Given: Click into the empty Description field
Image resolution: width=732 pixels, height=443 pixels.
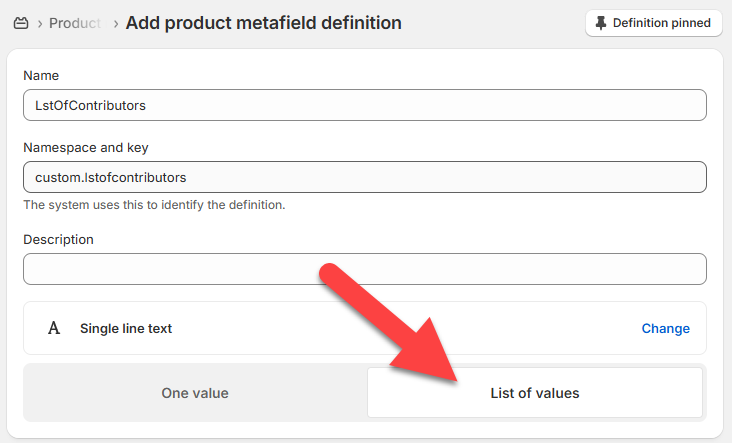Looking at the screenshot, I should [x=365, y=269].
